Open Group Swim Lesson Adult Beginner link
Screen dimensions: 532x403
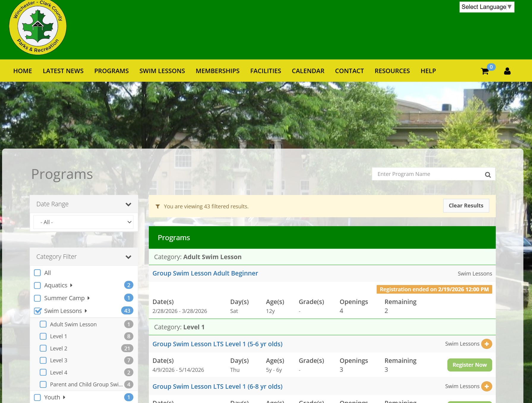pyautogui.click(x=205, y=273)
